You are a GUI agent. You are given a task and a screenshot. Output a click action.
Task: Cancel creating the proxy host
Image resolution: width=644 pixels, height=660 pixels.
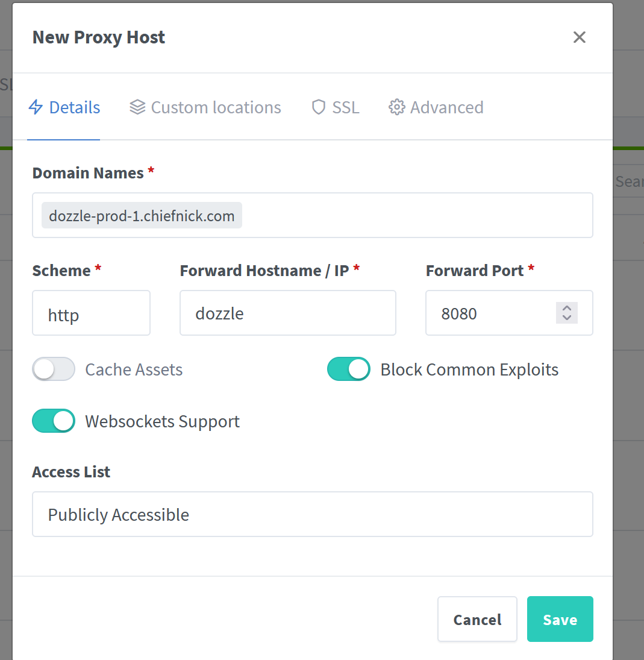tap(477, 619)
